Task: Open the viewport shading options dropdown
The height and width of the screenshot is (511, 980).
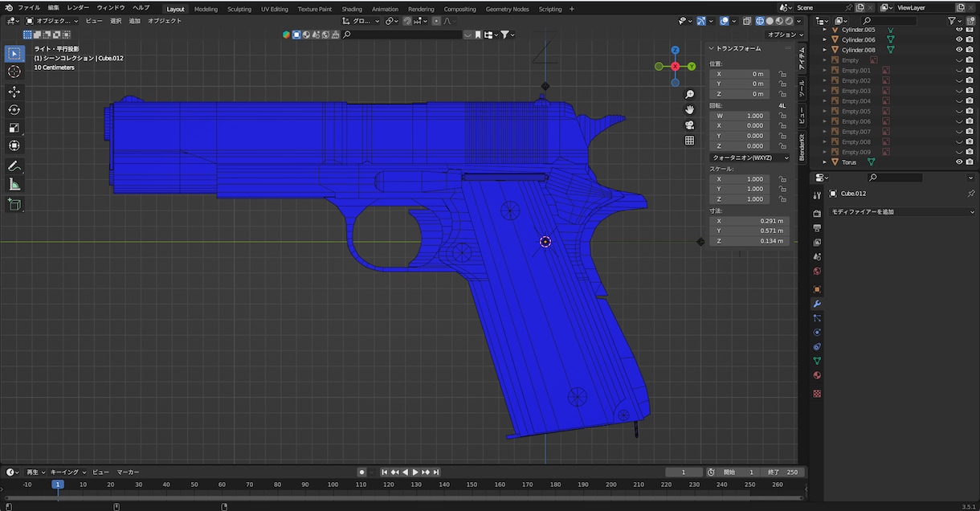Action: tap(800, 21)
